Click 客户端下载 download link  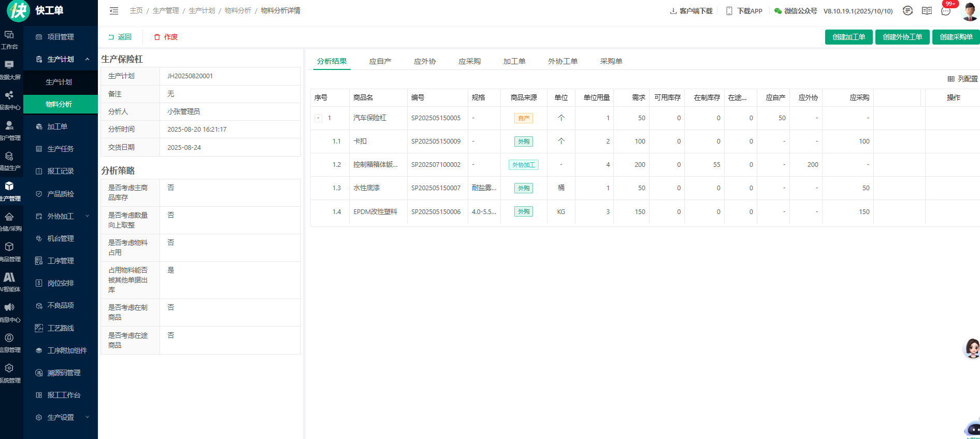coord(691,11)
